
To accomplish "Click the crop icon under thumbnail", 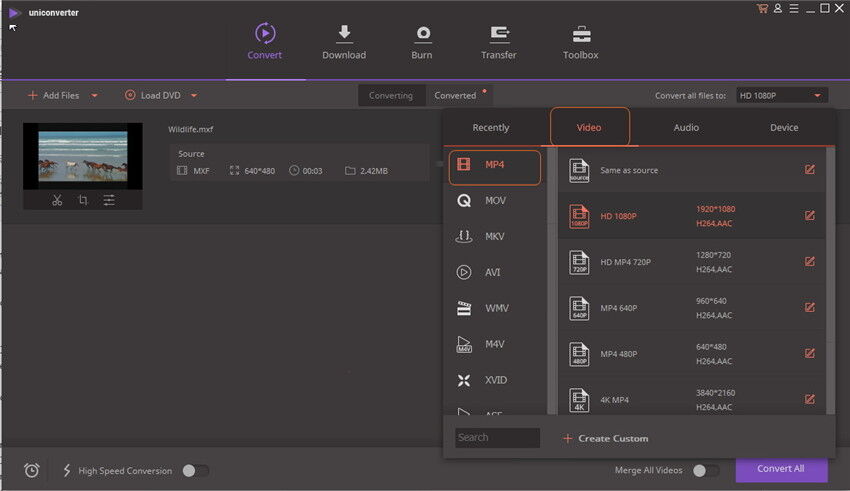I will point(83,200).
